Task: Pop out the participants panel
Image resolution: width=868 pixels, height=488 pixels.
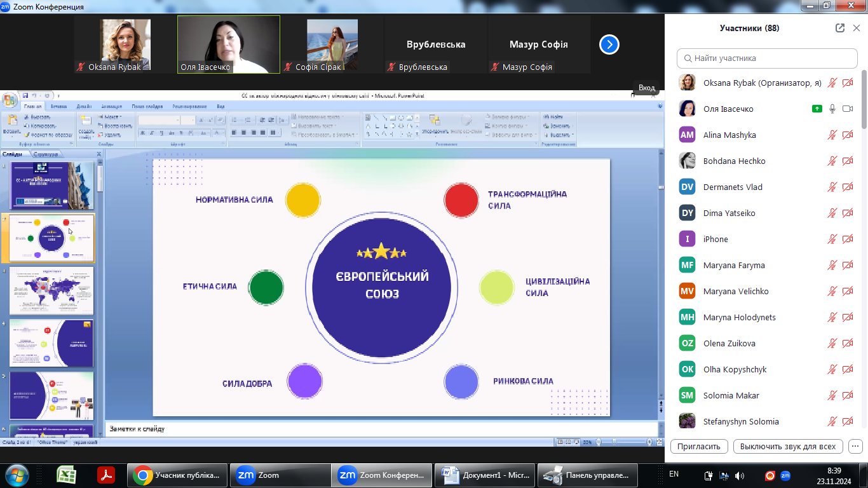Action: [840, 28]
